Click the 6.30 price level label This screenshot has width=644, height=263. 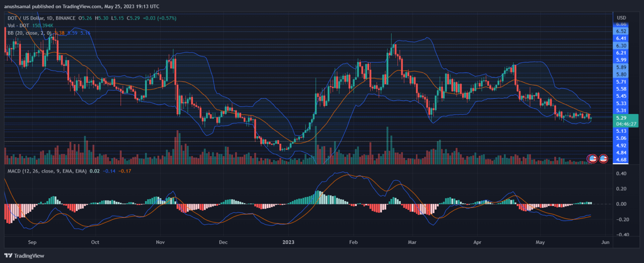621,46
